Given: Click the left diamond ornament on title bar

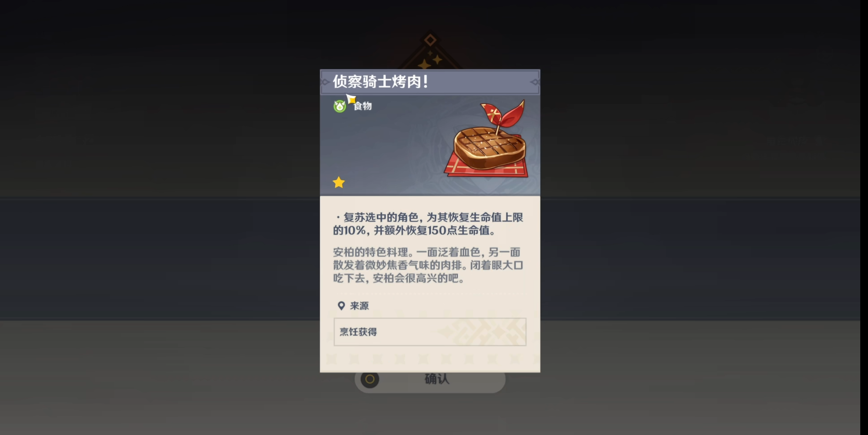Looking at the screenshot, I should point(325,82).
